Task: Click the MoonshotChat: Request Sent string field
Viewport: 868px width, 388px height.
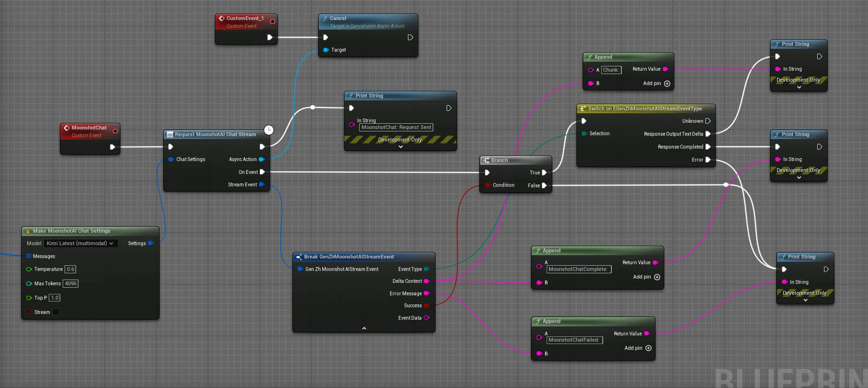Action: pyautogui.click(x=396, y=127)
